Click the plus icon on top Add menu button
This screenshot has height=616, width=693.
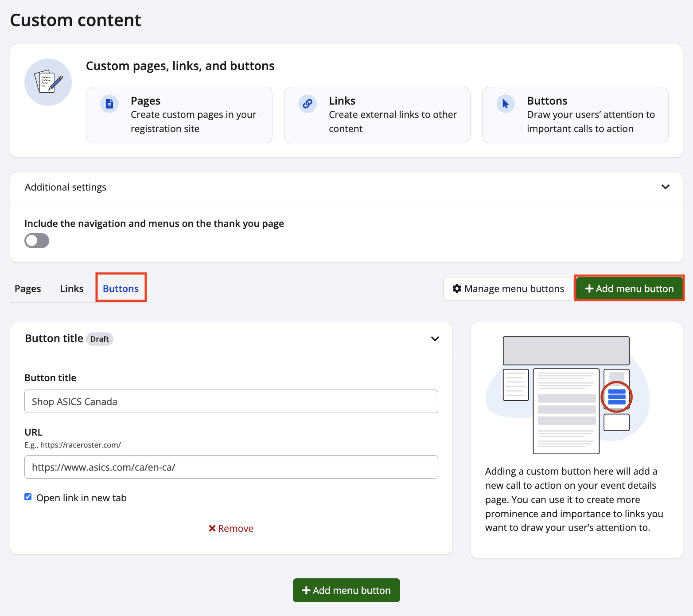[x=589, y=289]
